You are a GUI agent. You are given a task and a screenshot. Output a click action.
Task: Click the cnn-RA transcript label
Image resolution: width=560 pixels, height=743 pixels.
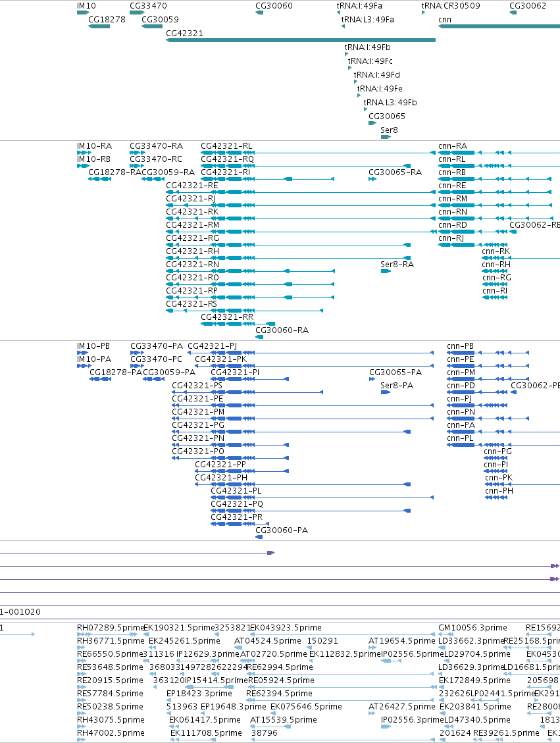click(453, 146)
